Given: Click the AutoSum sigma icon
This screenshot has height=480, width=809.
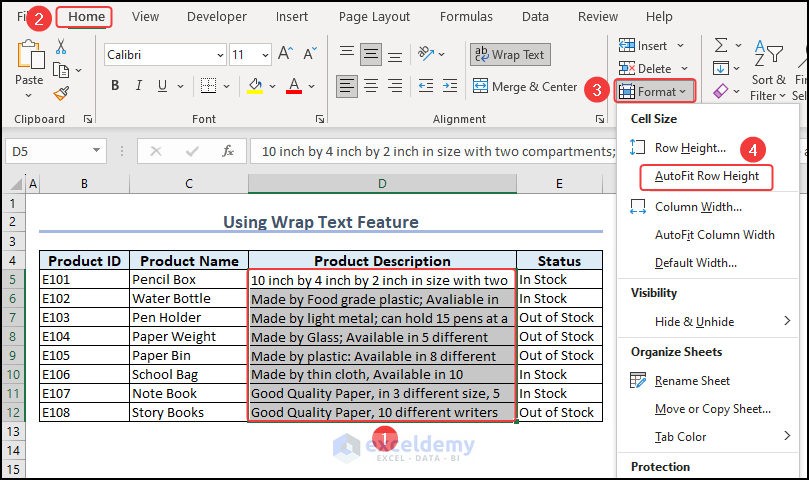Looking at the screenshot, I should click(x=720, y=46).
